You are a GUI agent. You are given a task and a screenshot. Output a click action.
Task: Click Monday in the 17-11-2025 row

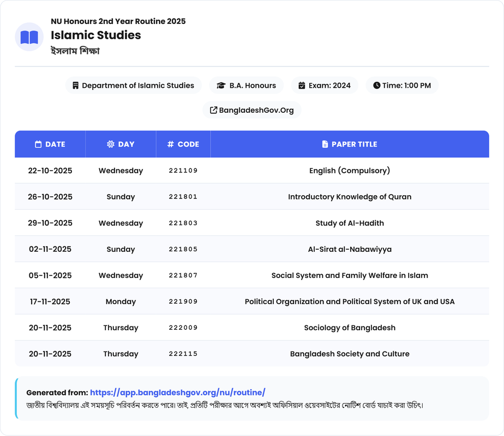click(121, 301)
